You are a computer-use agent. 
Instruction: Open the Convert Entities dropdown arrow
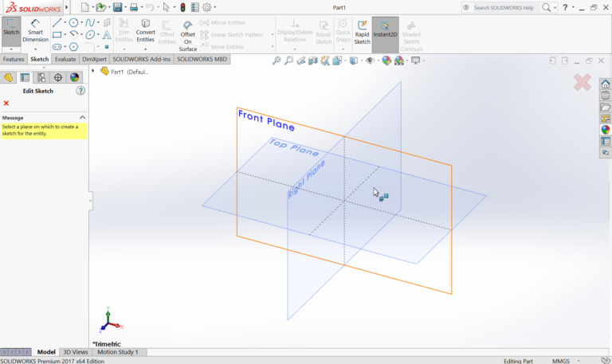coord(145,49)
